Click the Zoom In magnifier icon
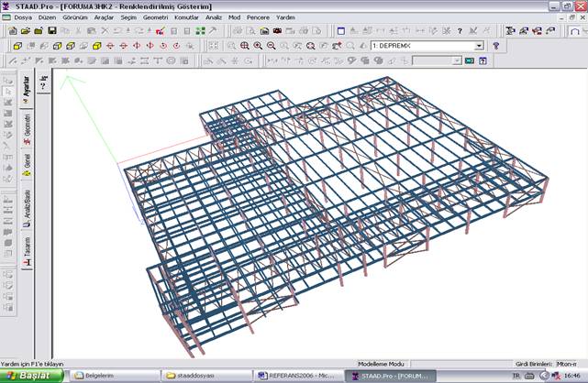 click(x=258, y=45)
